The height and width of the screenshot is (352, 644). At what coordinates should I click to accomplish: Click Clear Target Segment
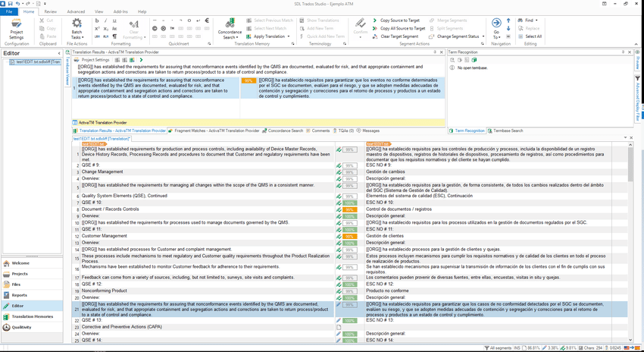tap(395, 36)
